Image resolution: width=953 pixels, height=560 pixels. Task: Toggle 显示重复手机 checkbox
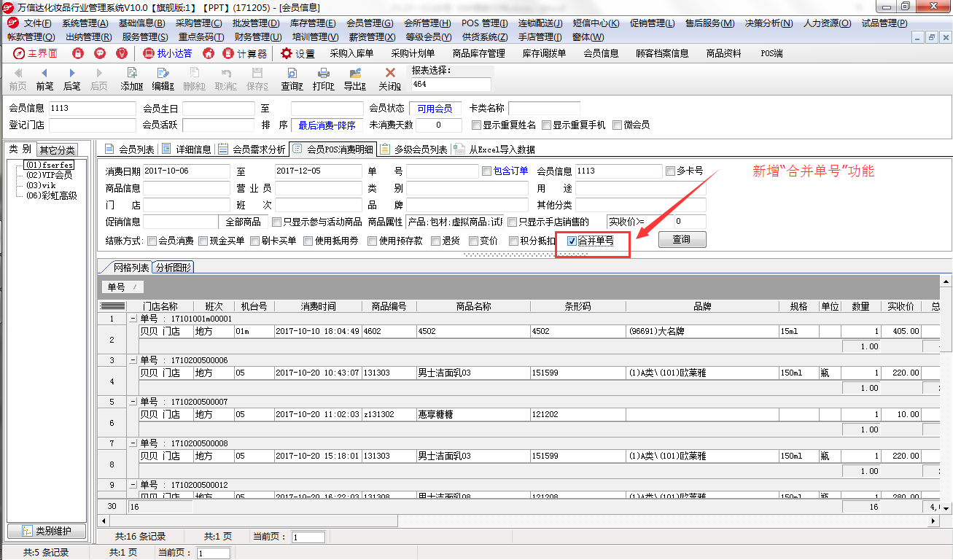click(x=547, y=125)
